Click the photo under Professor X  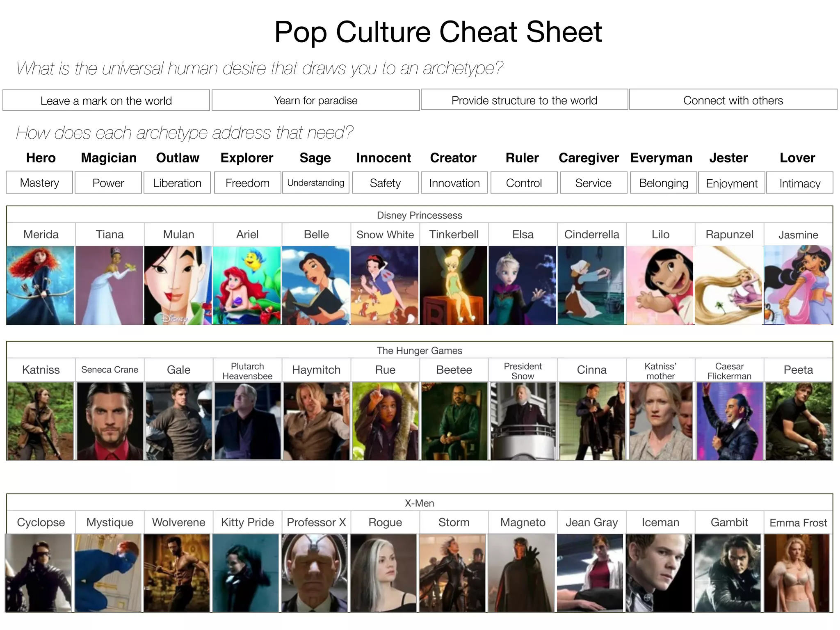[x=315, y=573]
